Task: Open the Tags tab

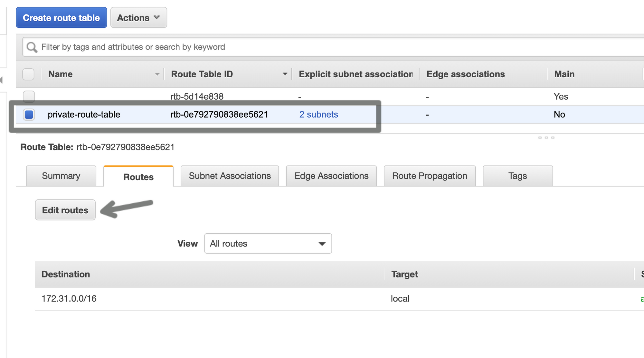Action: [x=517, y=176]
